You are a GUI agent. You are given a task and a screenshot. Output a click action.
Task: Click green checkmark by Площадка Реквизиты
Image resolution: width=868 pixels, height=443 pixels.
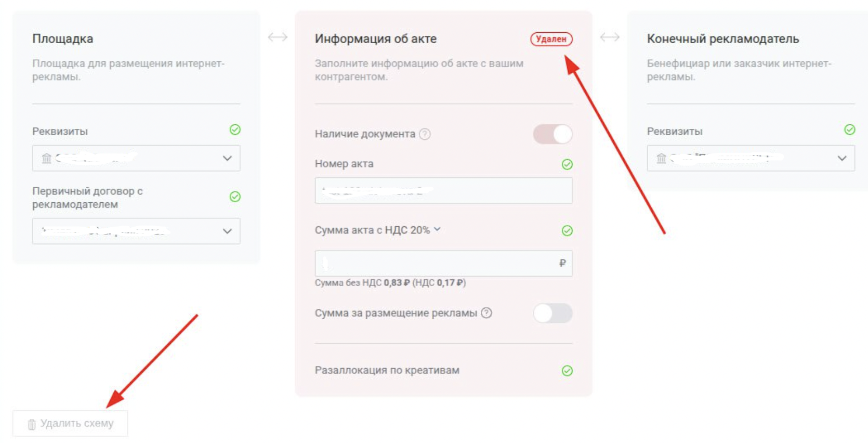(x=235, y=129)
